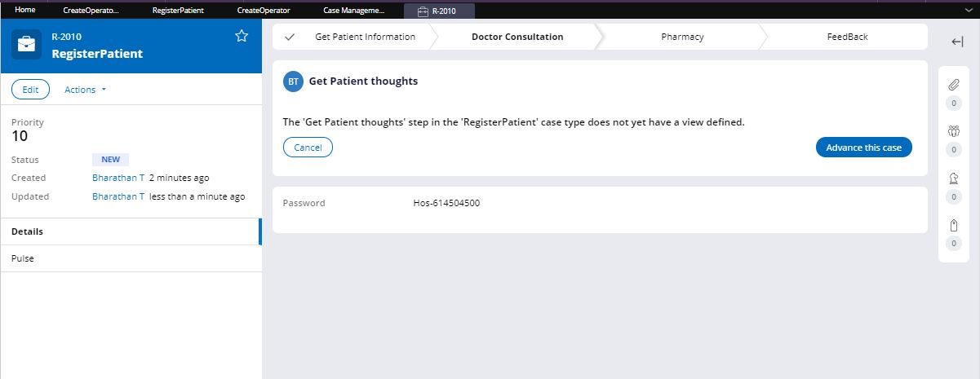Open the stakeholders chess-piece utility icon
The image size is (980, 379).
953,179
